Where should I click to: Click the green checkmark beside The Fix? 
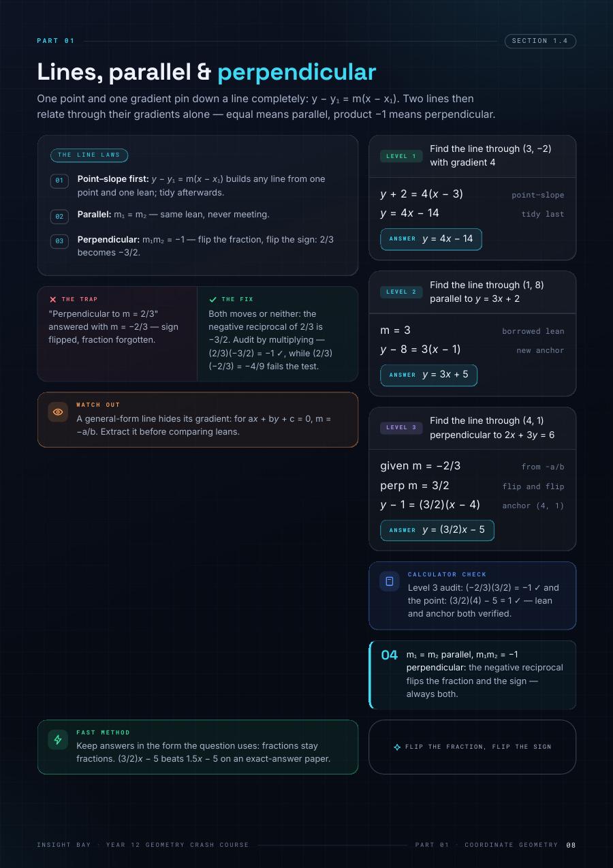click(213, 299)
